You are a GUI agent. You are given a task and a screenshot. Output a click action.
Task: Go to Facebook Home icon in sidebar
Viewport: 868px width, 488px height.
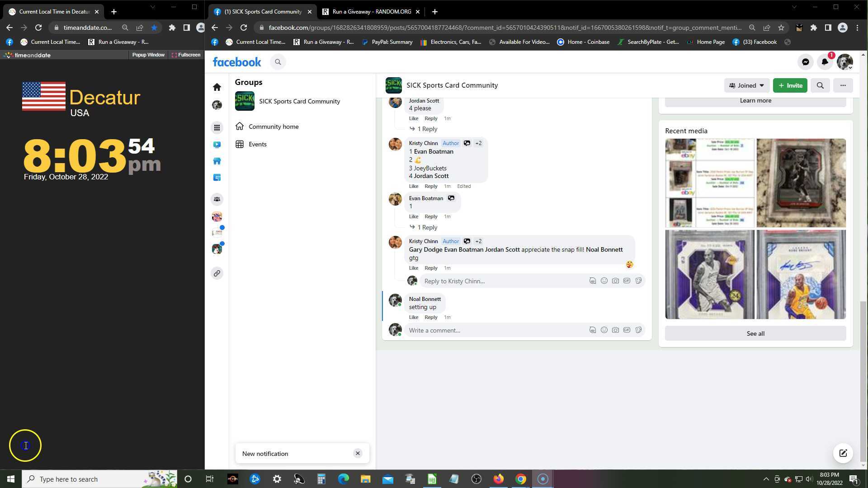[x=217, y=87]
